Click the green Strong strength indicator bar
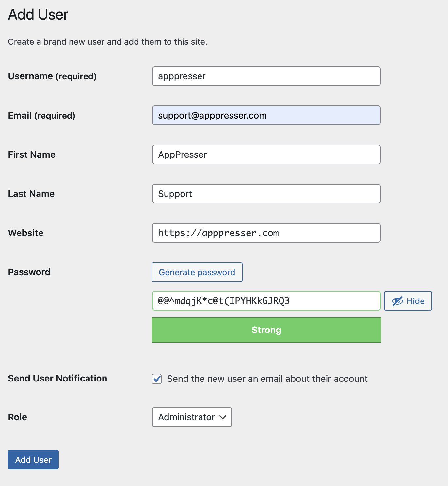 266,330
